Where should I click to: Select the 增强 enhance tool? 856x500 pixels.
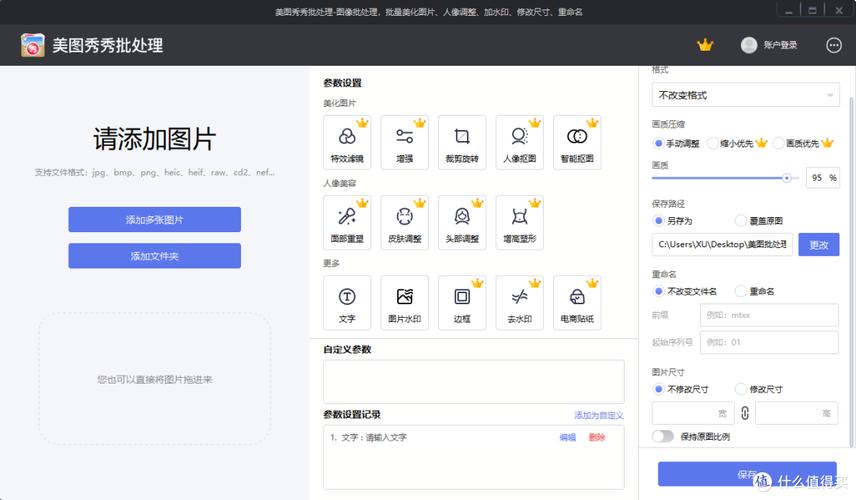tap(405, 142)
